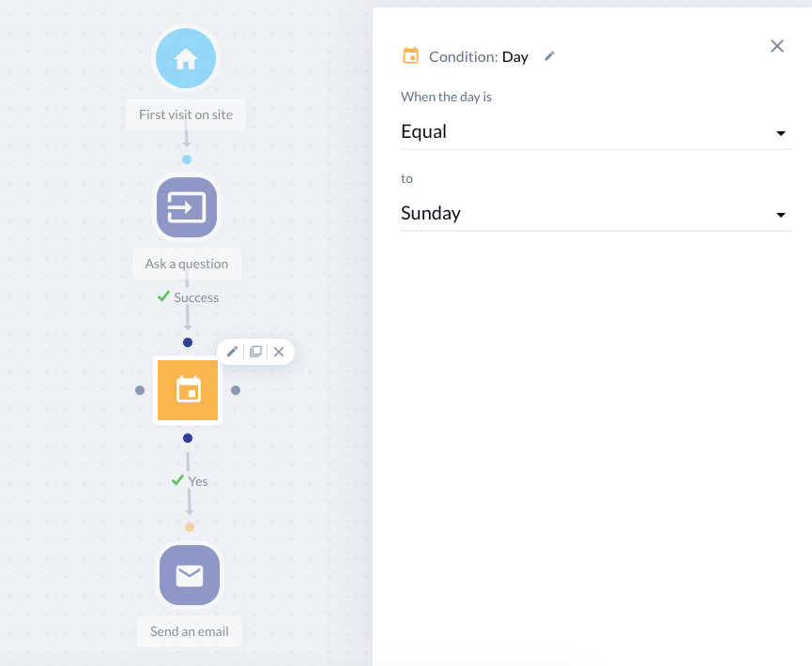Click the 'to' field label
The image size is (812, 666).
point(406,178)
